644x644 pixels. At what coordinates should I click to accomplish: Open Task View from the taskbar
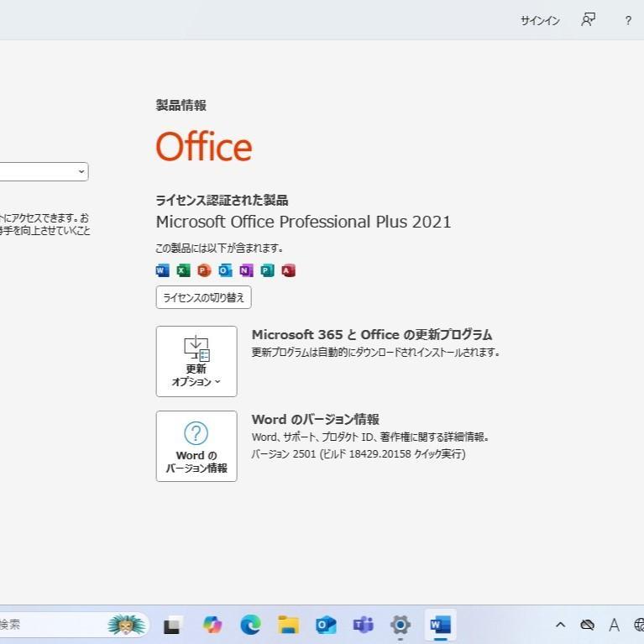[x=171, y=626]
